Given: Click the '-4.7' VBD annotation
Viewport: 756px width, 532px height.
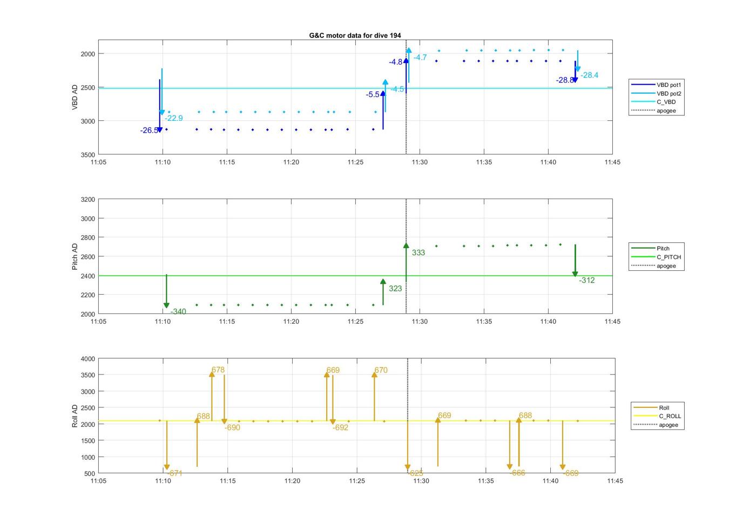Looking at the screenshot, I should tap(420, 57).
